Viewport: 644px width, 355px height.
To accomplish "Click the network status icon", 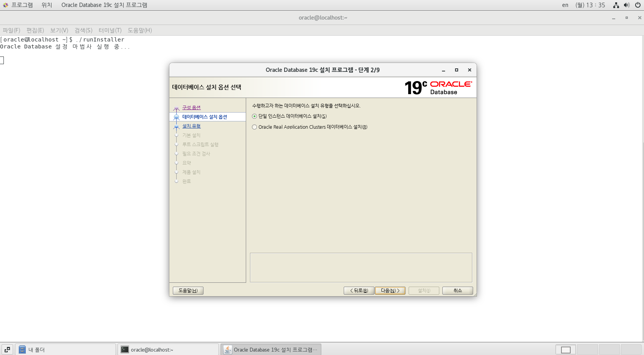I will (x=616, y=5).
